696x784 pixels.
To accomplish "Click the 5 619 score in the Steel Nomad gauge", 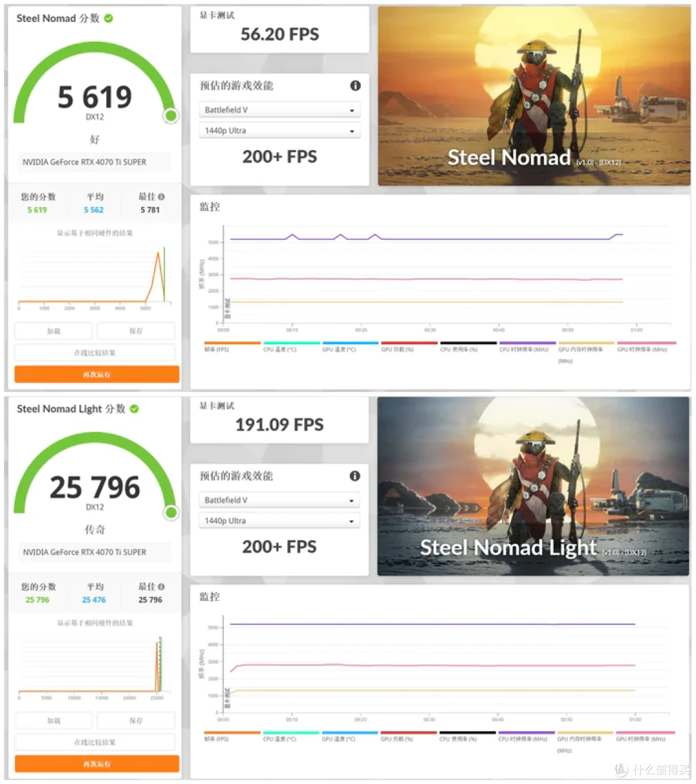I will [95, 97].
